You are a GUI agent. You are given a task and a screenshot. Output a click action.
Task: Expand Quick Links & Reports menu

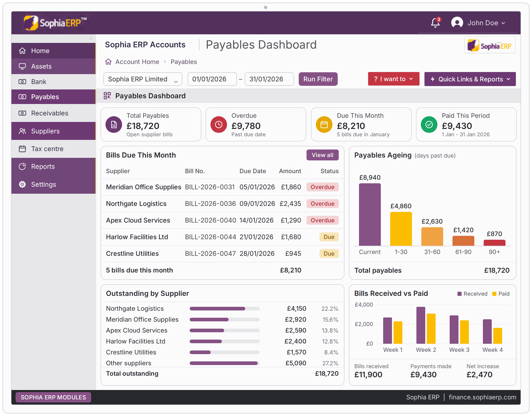click(470, 79)
